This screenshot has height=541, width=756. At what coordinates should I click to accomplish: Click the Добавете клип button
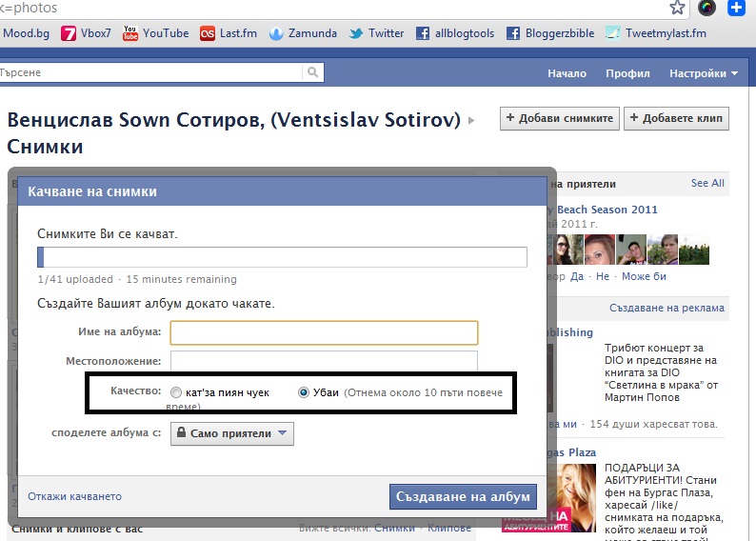(x=676, y=119)
